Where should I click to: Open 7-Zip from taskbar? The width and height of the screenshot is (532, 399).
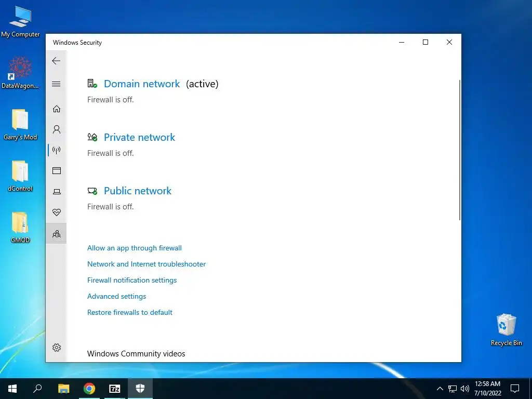(x=115, y=389)
